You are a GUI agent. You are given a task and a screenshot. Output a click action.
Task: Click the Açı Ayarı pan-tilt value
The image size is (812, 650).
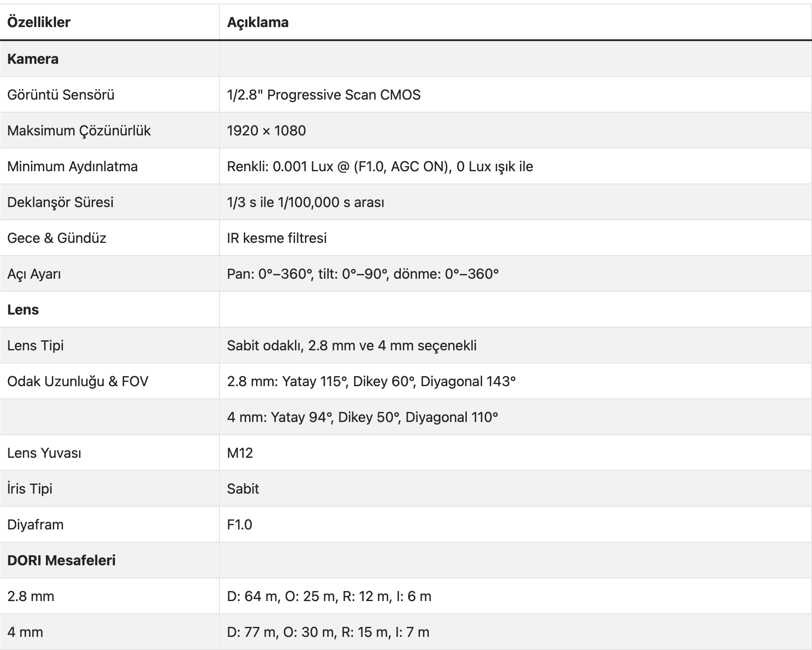click(x=362, y=274)
